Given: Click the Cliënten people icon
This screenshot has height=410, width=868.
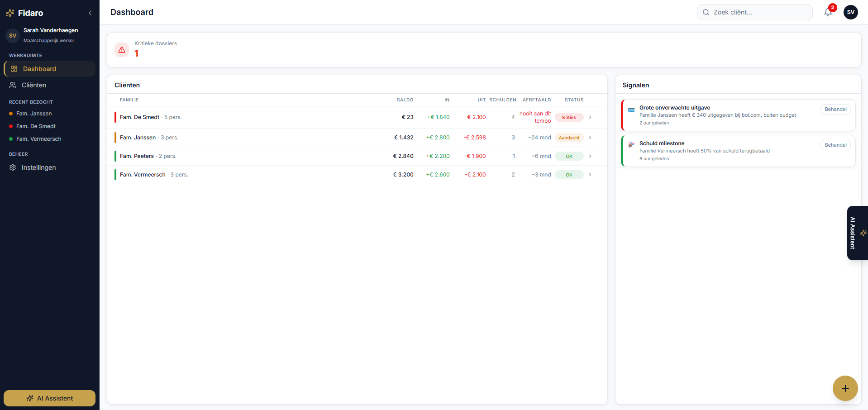Looking at the screenshot, I should tap(12, 85).
